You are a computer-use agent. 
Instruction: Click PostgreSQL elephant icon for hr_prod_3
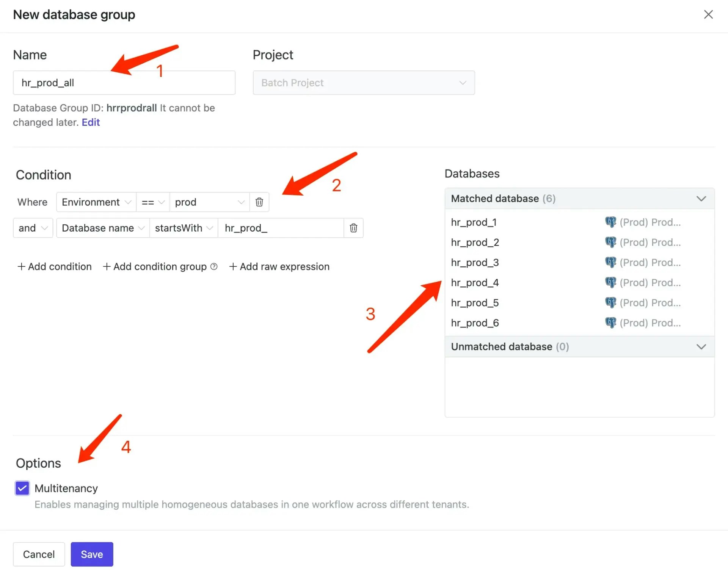pyautogui.click(x=610, y=262)
